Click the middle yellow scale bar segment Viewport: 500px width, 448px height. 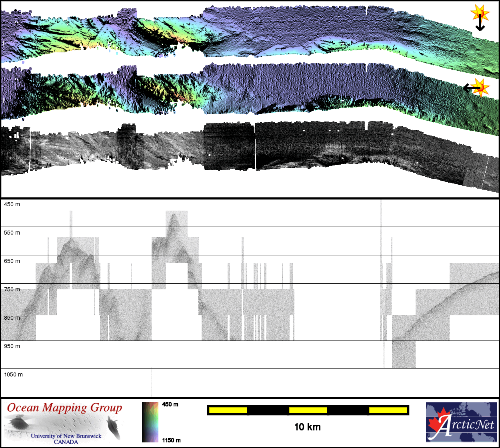pyautogui.click(x=308, y=410)
